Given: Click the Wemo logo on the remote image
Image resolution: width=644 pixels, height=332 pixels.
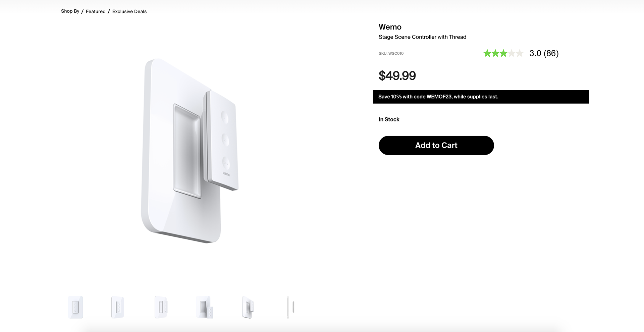Looking at the screenshot, I should click(226, 174).
